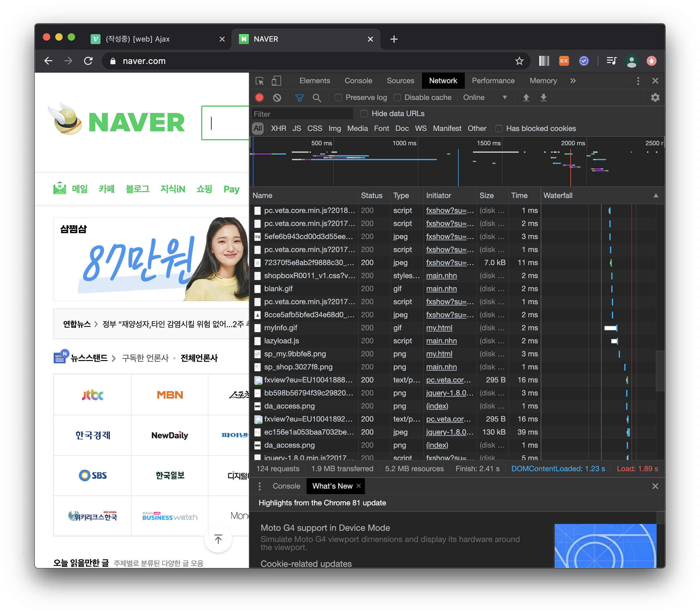Open the media control playlist icon
The image size is (700, 614).
pyautogui.click(x=611, y=61)
